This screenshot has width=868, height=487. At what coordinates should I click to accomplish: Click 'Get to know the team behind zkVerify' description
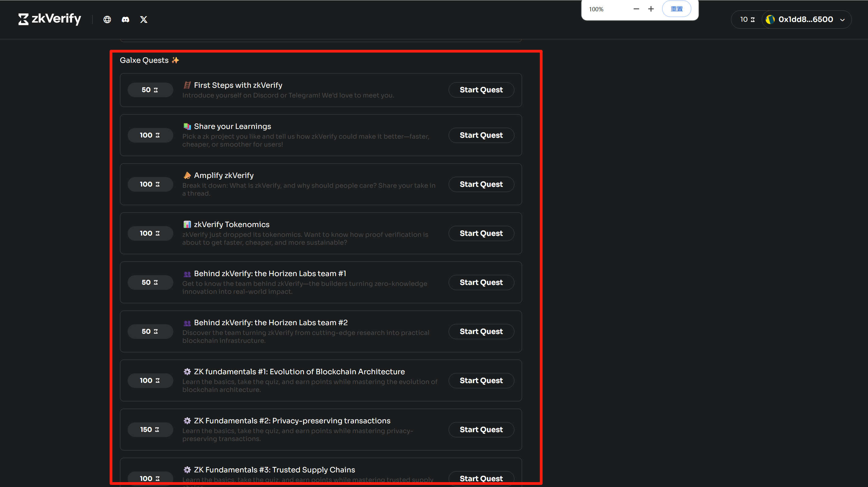pyautogui.click(x=305, y=288)
